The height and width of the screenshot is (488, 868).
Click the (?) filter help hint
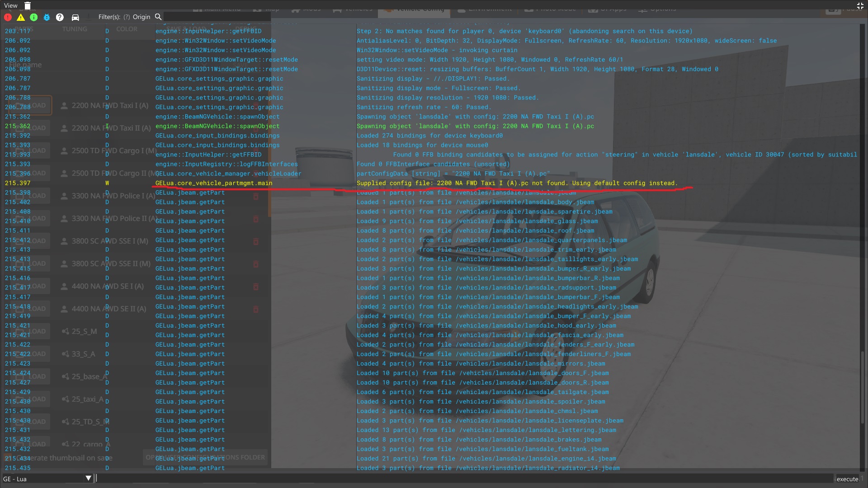pyautogui.click(x=127, y=17)
